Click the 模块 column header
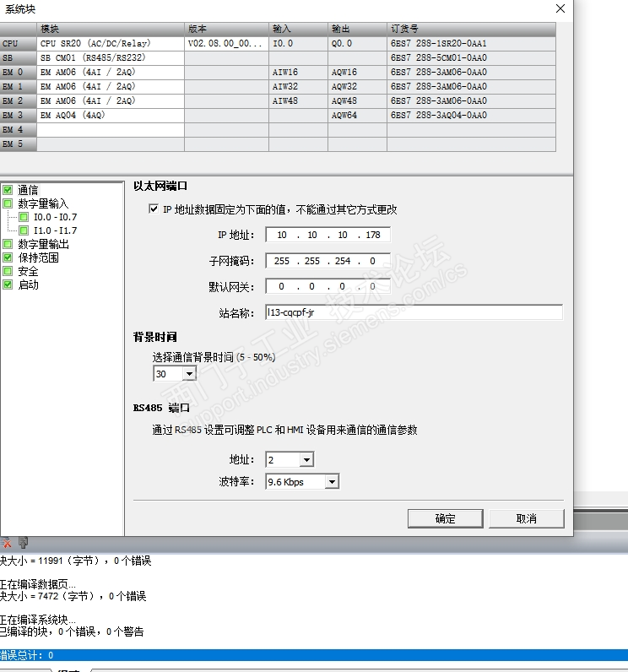This screenshot has height=672, width=628. [x=111, y=30]
